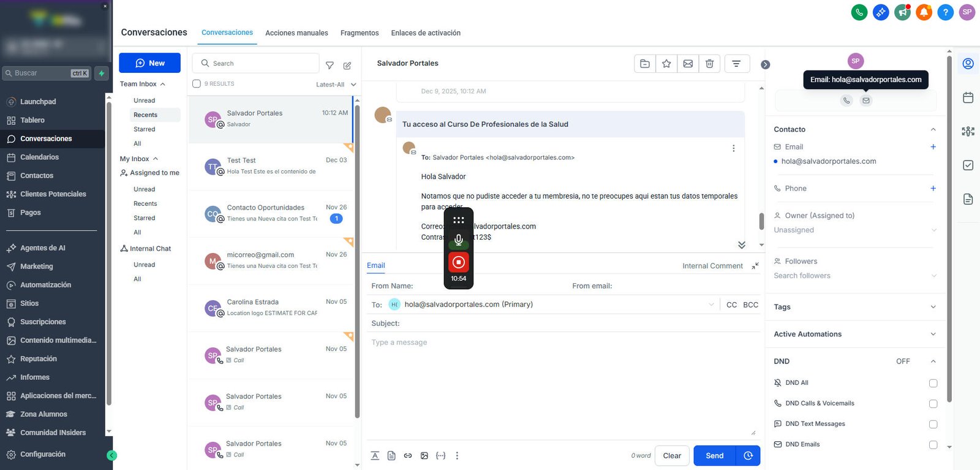The height and width of the screenshot is (470, 980).
Task: Click the envelope icon under contact avatar
Action: pyautogui.click(x=865, y=100)
